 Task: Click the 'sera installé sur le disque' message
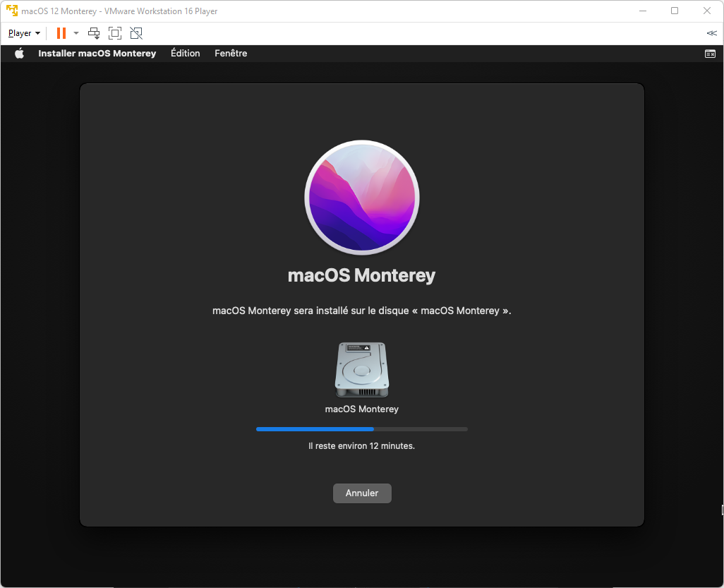tap(362, 311)
